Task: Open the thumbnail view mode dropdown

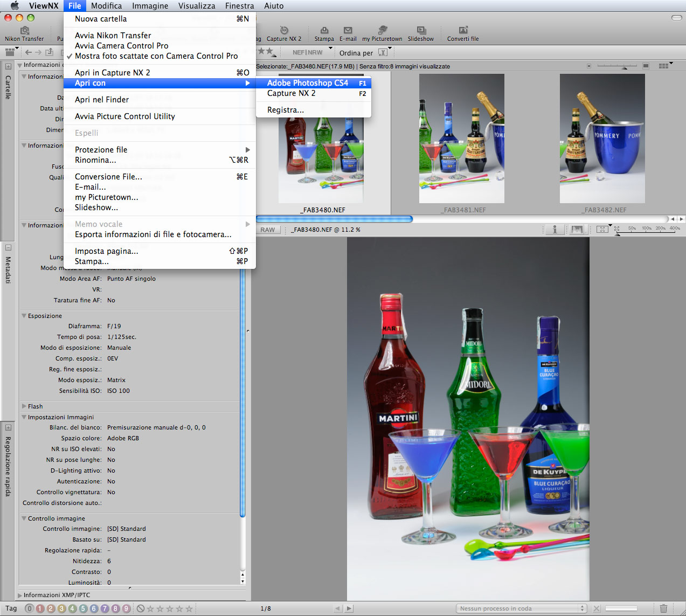Action: click(666, 66)
